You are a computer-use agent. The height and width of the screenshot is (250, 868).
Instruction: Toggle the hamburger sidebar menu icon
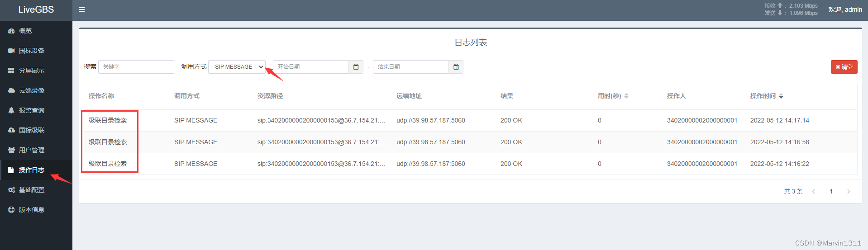(82, 9)
